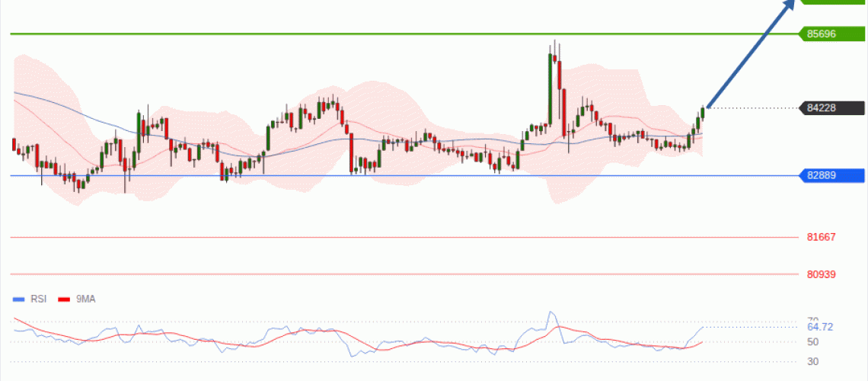868x381 pixels.
Task: Click the red 81667 support value
Action: (821, 237)
